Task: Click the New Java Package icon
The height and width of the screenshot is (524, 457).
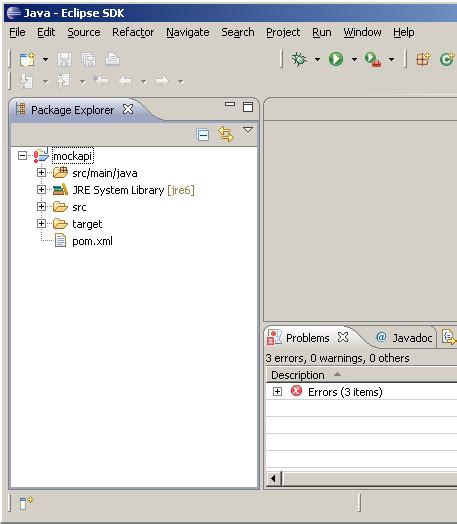Action: [423, 59]
